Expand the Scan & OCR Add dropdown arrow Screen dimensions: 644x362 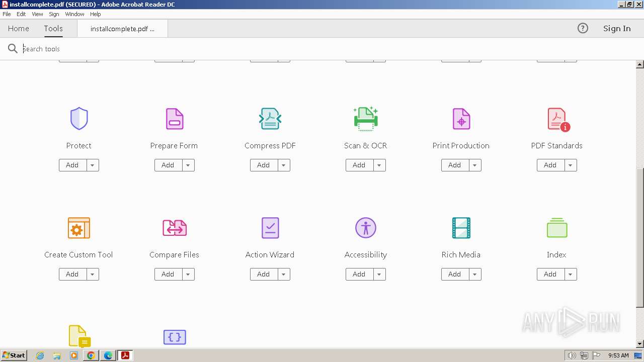coord(379,165)
